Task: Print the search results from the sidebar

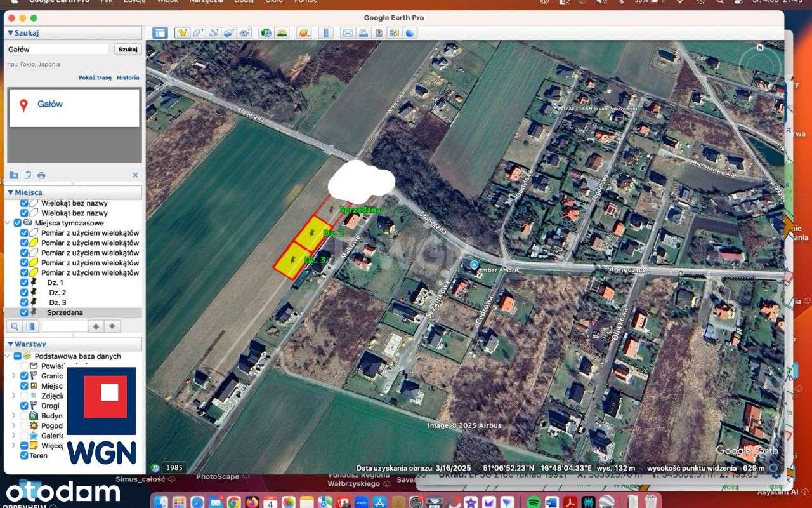Action: 41,175
